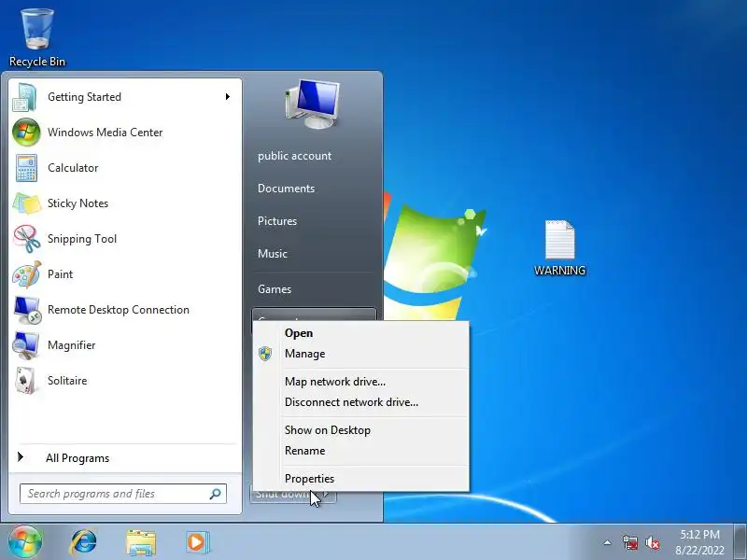Screen dimensions: 747x560
Task: Select Disconnect network drive...
Action: point(361,402)
